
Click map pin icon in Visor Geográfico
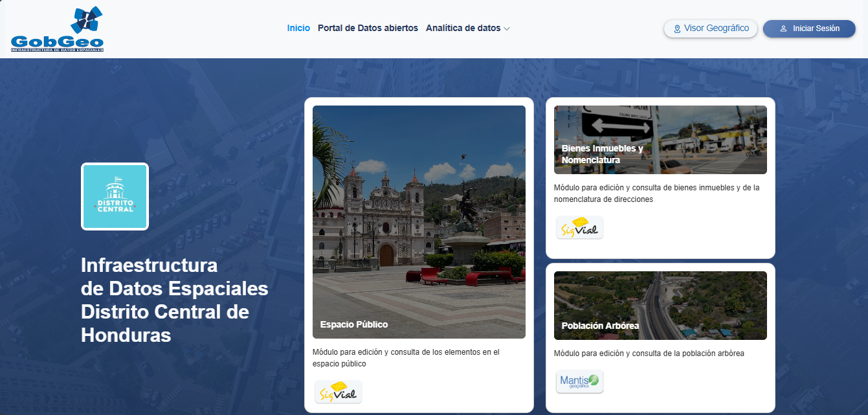677,29
